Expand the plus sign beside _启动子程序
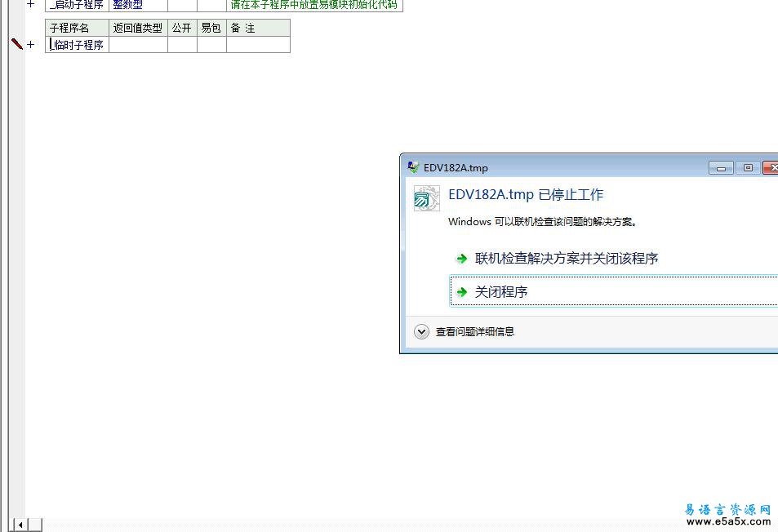The height and width of the screenshot is (532, 778). pyautogui.click(x=31, y=4)
